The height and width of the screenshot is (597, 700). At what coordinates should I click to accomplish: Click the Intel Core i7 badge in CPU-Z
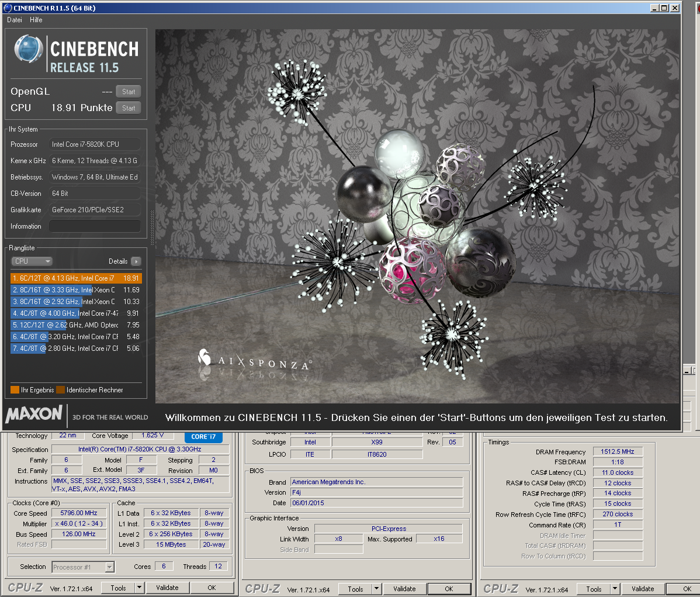point(203,437)
